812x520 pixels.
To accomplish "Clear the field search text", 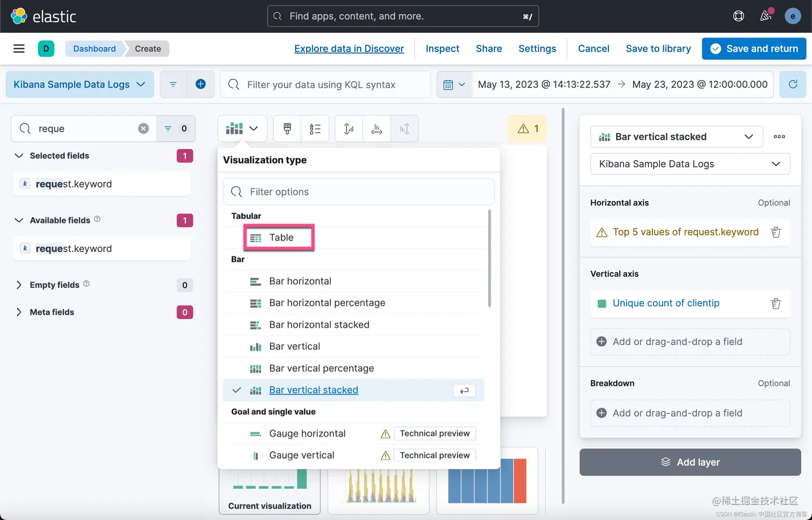I will (143, 128).
